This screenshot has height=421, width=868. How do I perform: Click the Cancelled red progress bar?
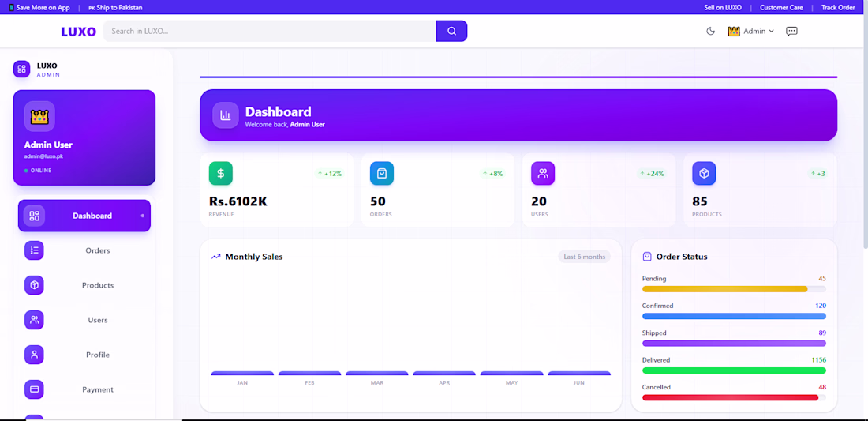[734, 398]
